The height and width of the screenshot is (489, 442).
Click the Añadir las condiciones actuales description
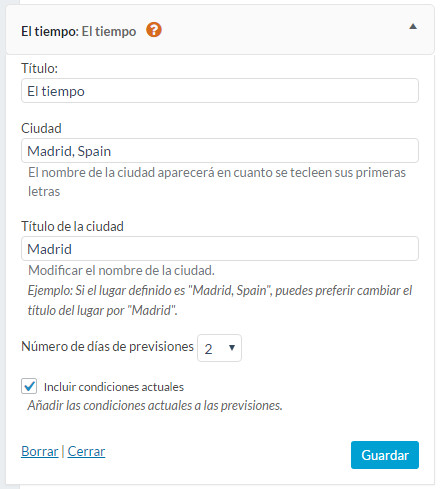(x=155, y=406)
